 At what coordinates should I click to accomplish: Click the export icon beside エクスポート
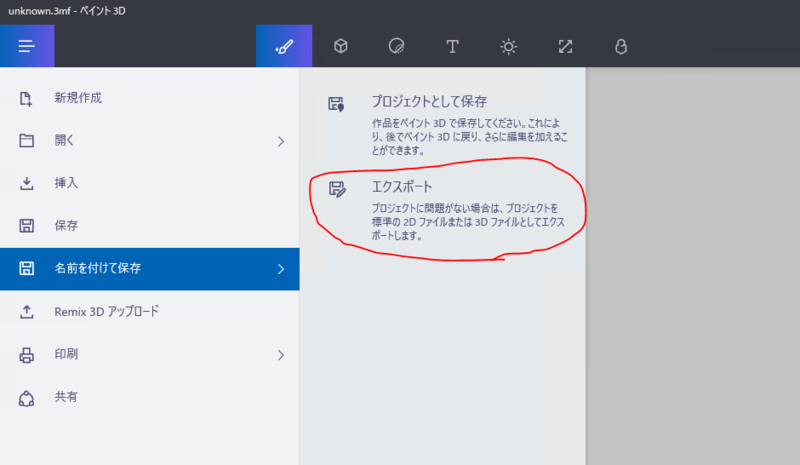[x=337, y=189]
